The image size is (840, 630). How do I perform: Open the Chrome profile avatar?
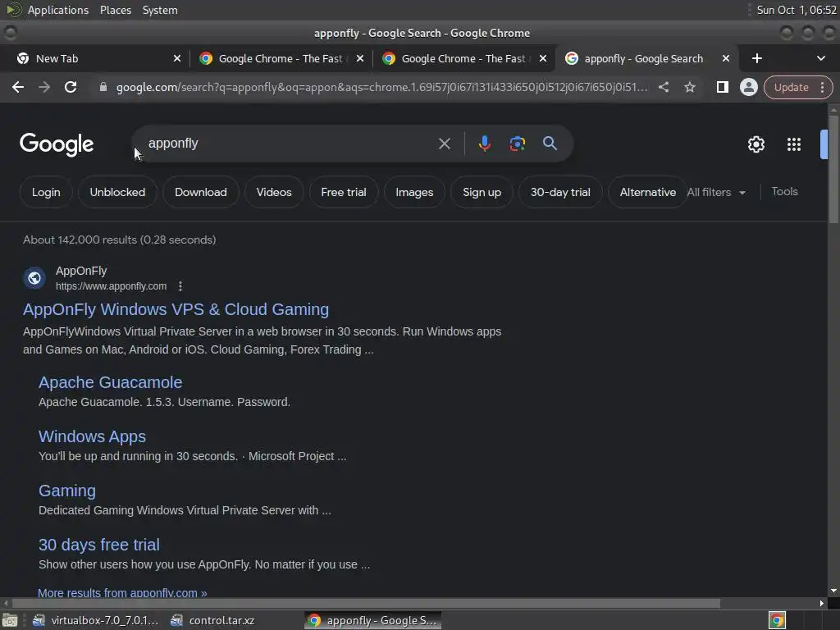[748, 87]
